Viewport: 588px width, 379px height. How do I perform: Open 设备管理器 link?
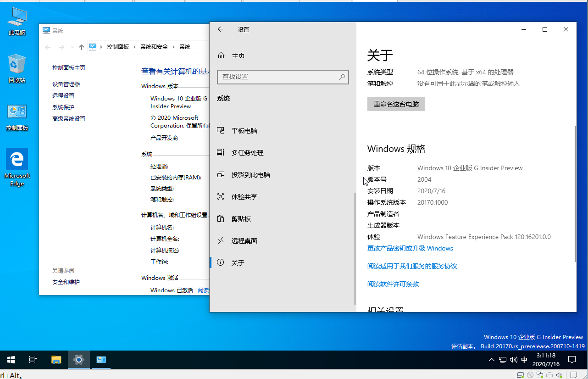coord(66,84)
